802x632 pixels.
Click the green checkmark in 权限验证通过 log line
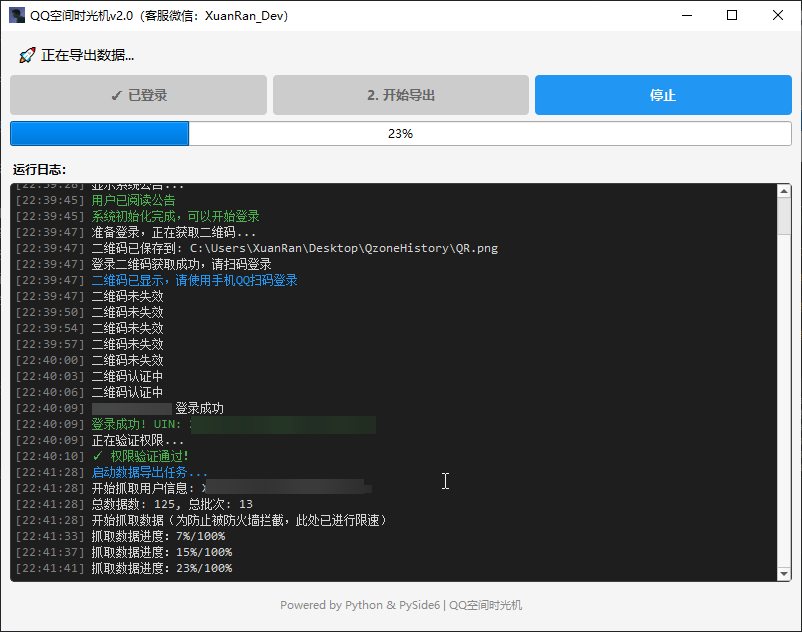[97, 456]
